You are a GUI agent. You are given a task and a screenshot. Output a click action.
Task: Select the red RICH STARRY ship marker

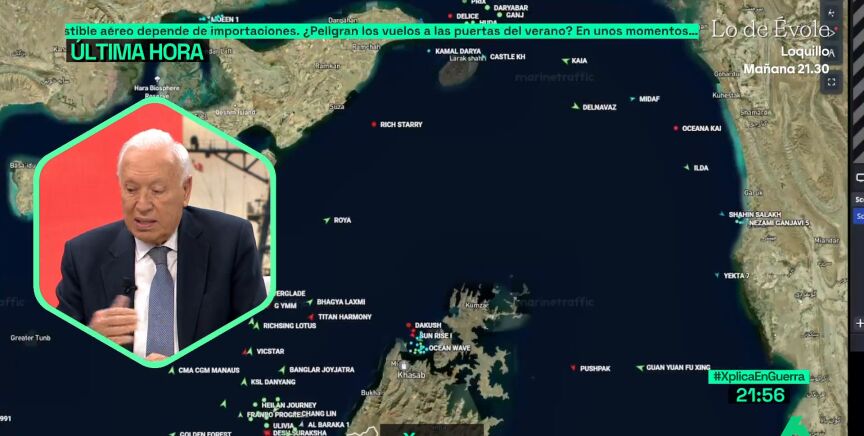point(374,124)
